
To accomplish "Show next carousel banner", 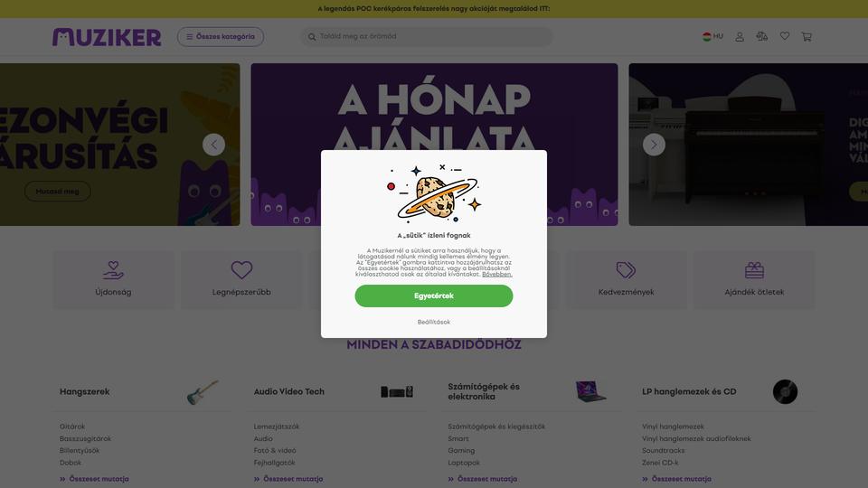I will [654, 145].
